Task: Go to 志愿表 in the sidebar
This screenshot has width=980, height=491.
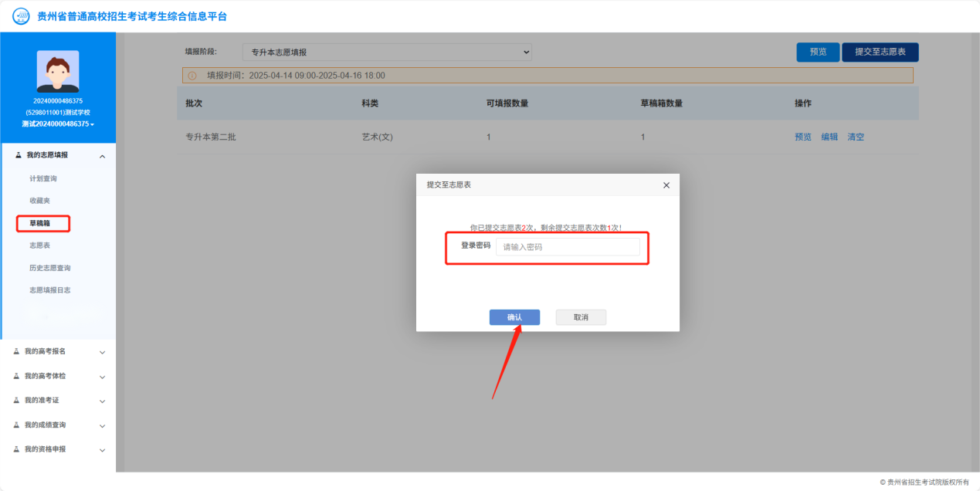Action: pyautogui.click(x=39, y=245)
